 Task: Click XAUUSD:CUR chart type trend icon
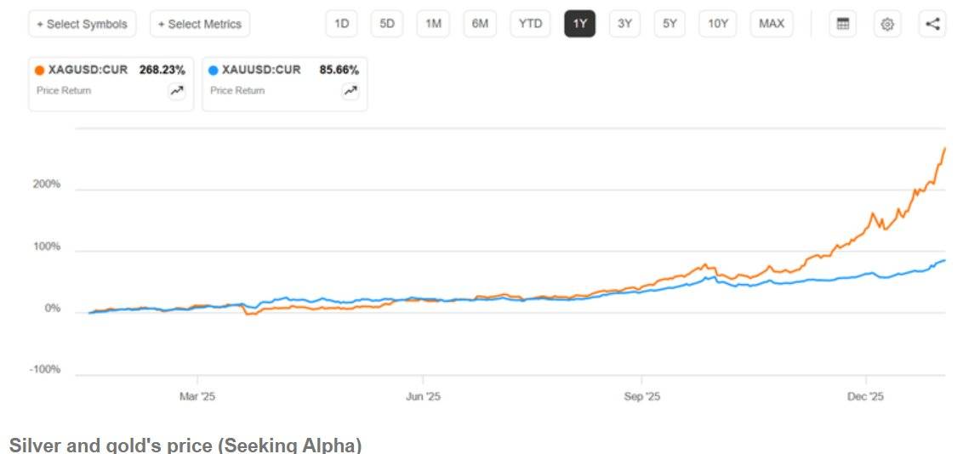(x=350, y=91)
